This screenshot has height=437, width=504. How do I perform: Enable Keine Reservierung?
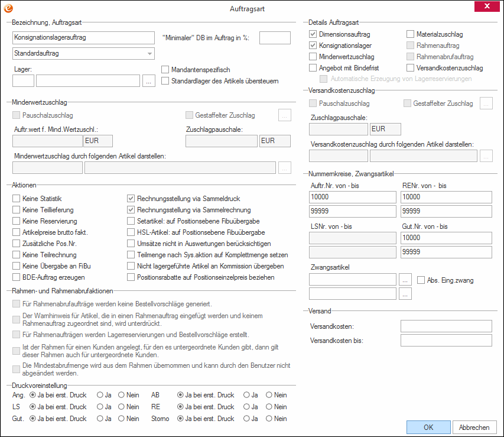(16, 221)
